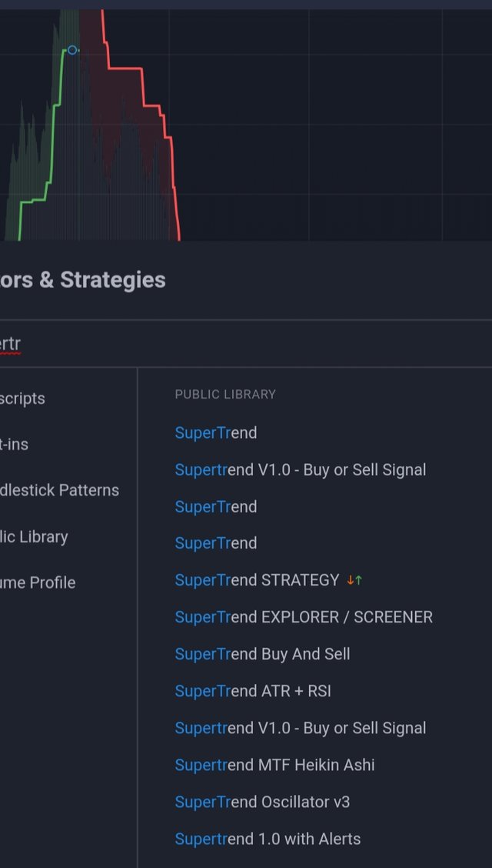Screen dimensions: 492x868
Task: Add the first SuperTrend result in the list
Action: coord(216,432)
